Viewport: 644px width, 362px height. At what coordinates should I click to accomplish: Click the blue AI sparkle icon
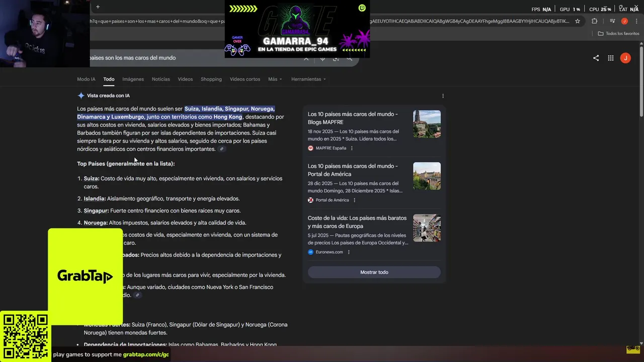[81, 96]
